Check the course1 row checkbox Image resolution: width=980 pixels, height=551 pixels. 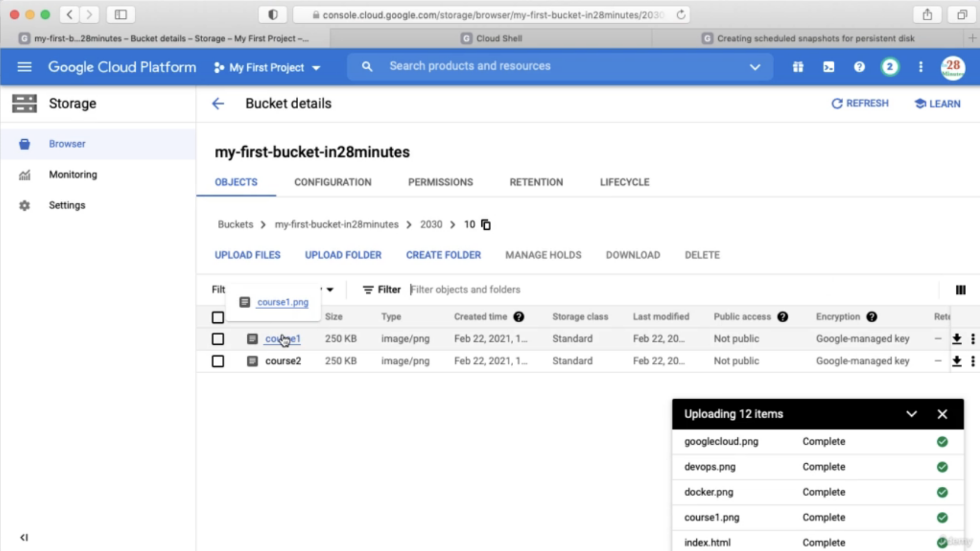click(x=218, y=339)
